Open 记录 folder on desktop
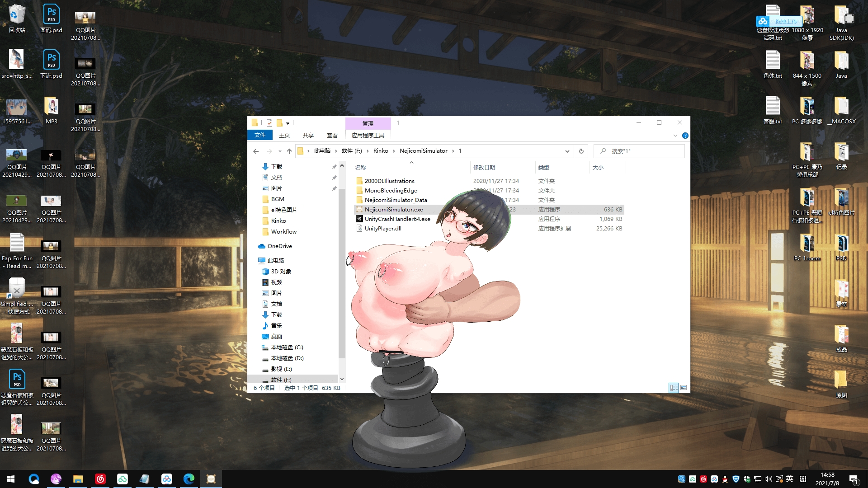The image size is (868, 488). (x=841, y=156)
